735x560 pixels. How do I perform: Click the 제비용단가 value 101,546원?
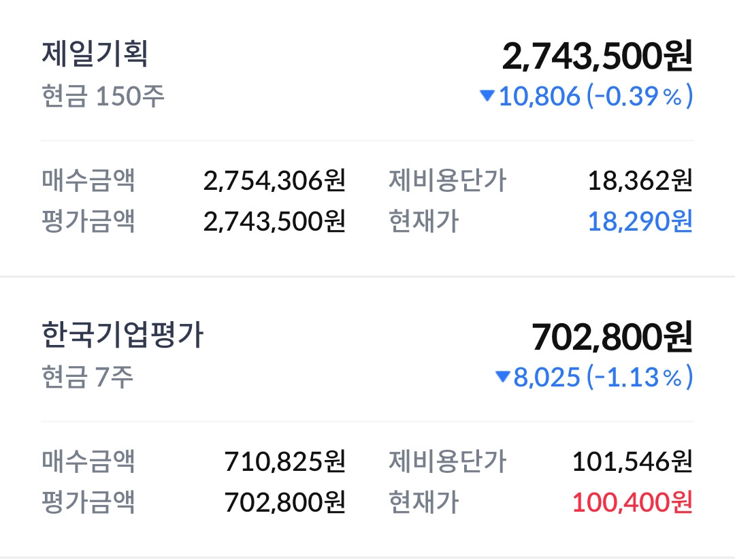tap(632, 461)
